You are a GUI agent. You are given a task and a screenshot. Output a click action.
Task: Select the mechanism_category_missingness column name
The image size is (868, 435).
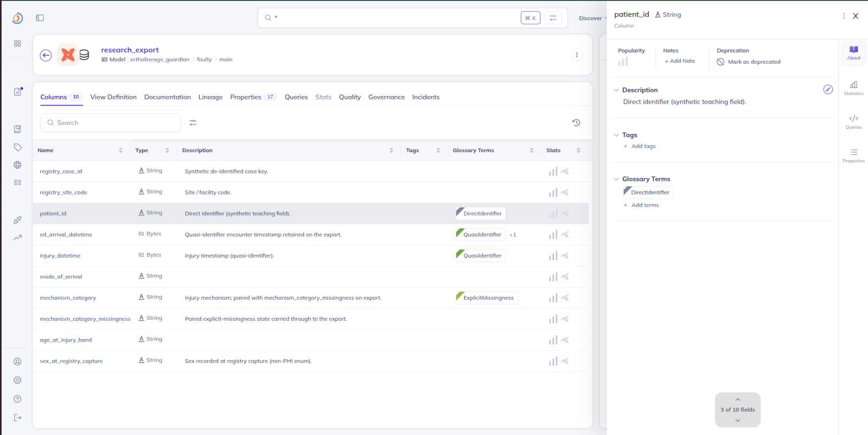pos(85,319)
